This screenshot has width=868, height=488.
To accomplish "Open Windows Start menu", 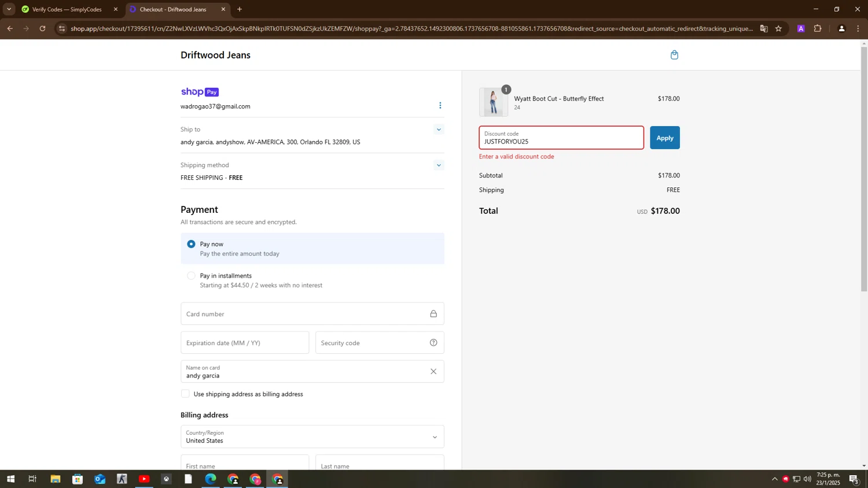I will tap(10, 479).
